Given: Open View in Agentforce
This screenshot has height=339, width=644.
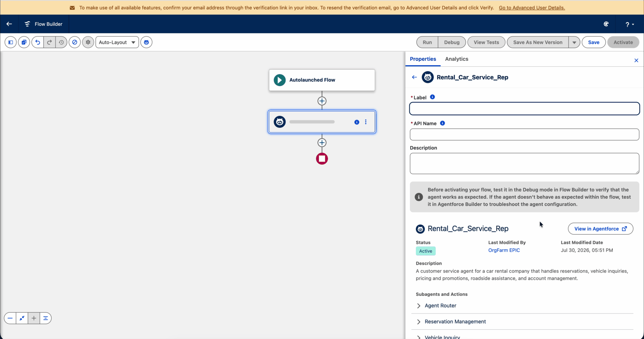Looking at the screenshot, I should coord(600,229).
